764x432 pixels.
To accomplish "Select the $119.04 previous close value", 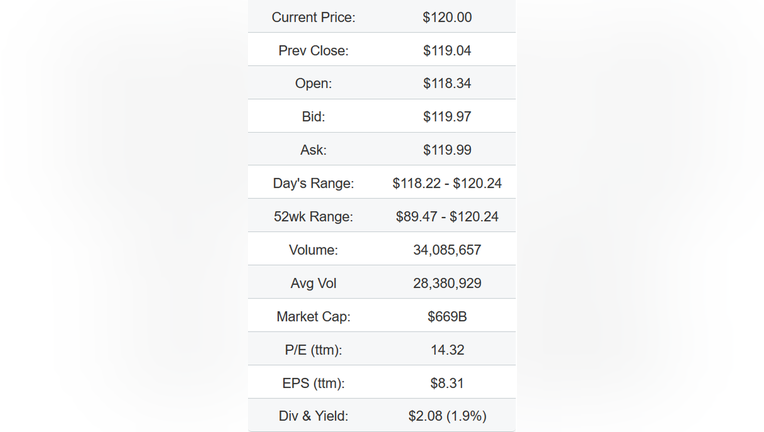I will click(447, 51).
